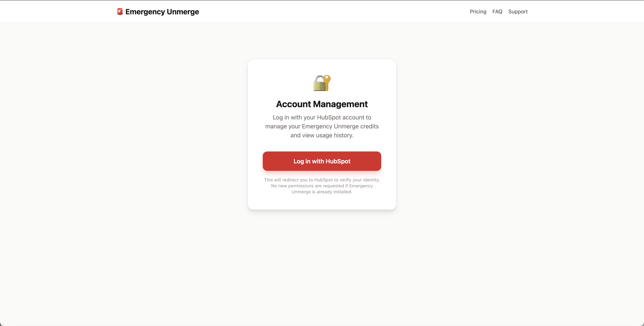This screenshot has height=326, width=644.
Task: Click the padlock and key icon
Action: tap(322, 83)
